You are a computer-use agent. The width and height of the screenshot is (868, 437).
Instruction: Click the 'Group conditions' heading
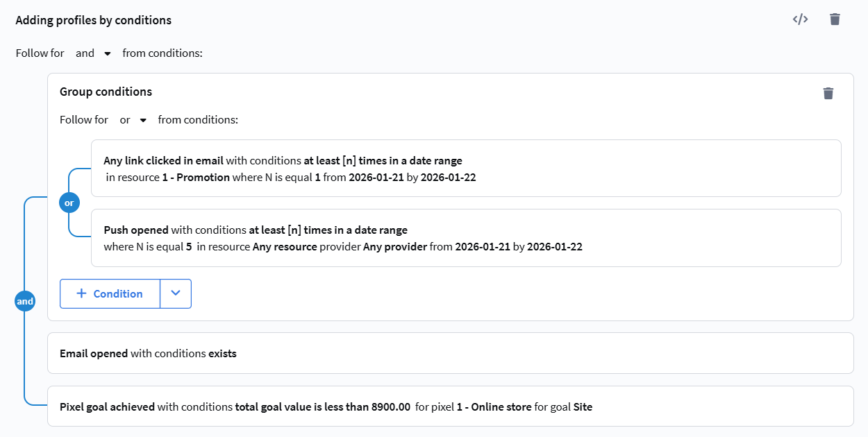pos(106,92)
